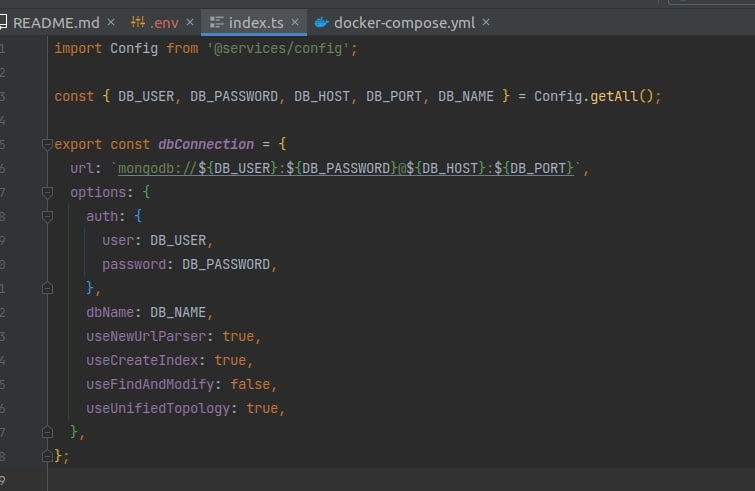The width and height of the screenshot is (755, 491).
Task: Open the .env editor tab
Action: click(164, 23)
